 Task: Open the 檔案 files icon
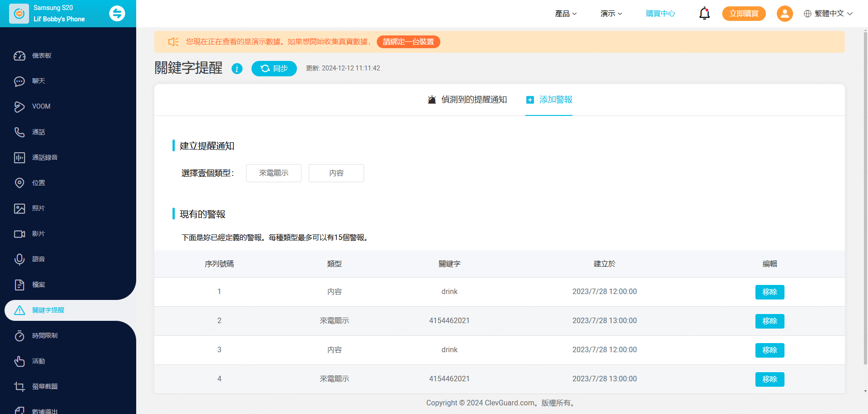pos(20,284)
